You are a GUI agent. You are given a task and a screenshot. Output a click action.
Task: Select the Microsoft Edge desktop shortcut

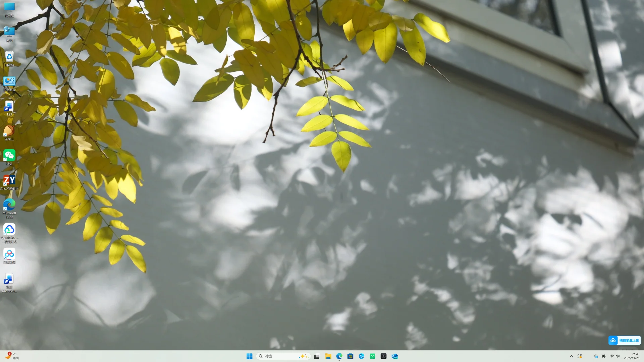click(9, 205)
